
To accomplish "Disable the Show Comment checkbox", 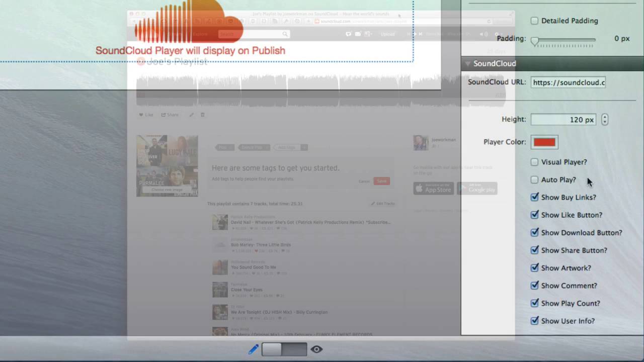I will pos(534,286).
